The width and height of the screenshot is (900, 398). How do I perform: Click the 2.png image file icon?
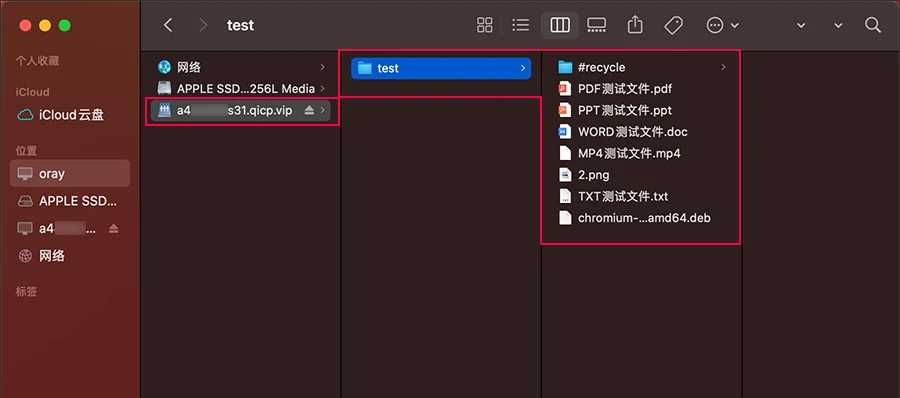(565, 175)
